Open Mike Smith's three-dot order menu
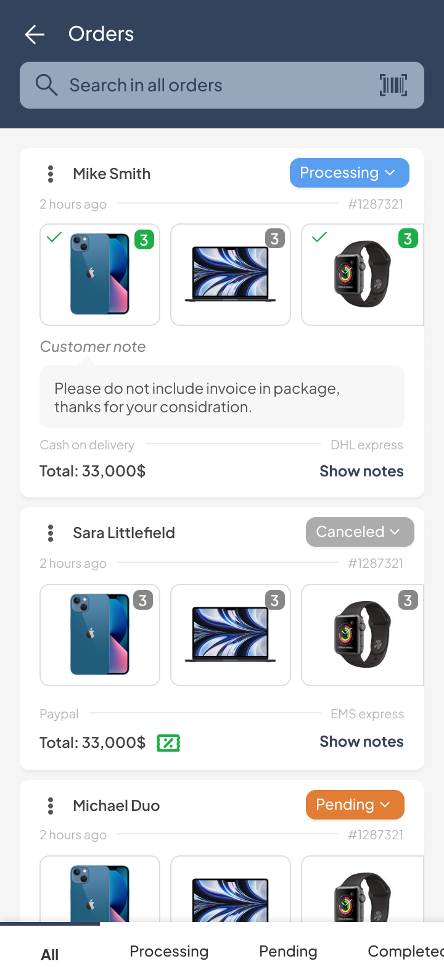The image size is (444, 980). 51,174
